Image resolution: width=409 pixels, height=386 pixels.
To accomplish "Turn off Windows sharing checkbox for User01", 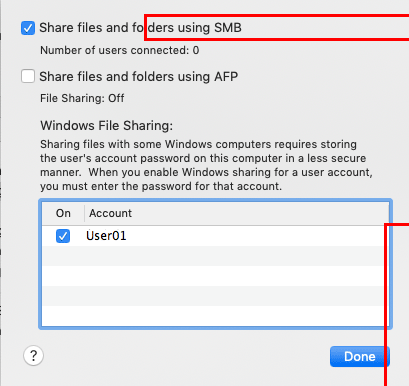I will click(x=63, y=236).
